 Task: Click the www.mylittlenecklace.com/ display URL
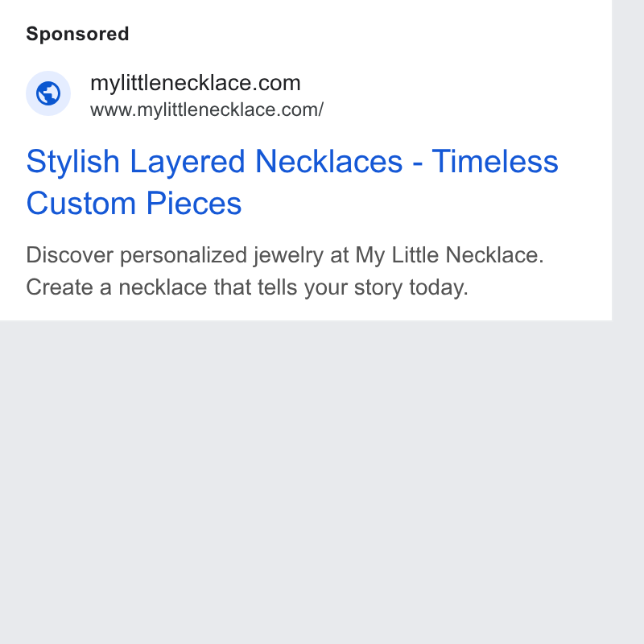click(207, 110)
